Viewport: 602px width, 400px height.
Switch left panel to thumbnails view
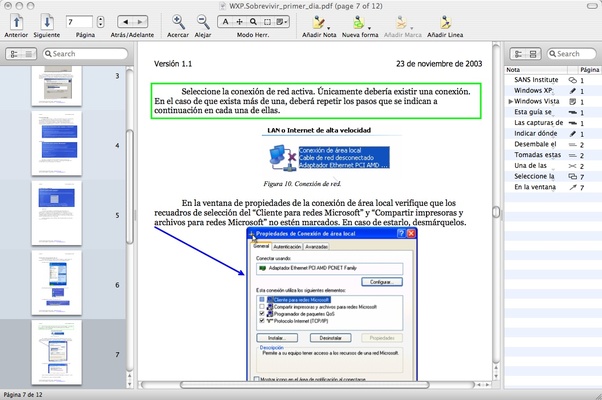(29, 54)
